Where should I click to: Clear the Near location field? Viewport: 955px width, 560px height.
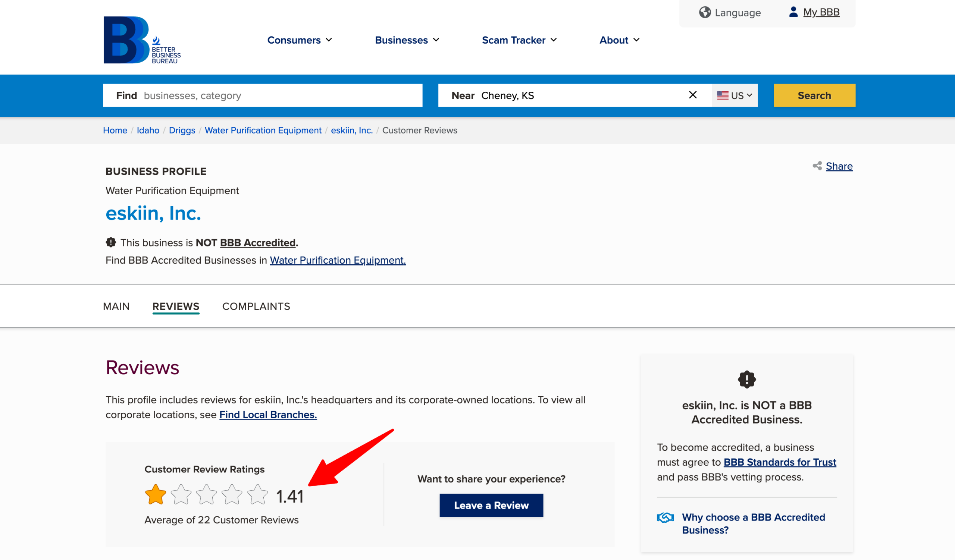[x=693, y=95]
